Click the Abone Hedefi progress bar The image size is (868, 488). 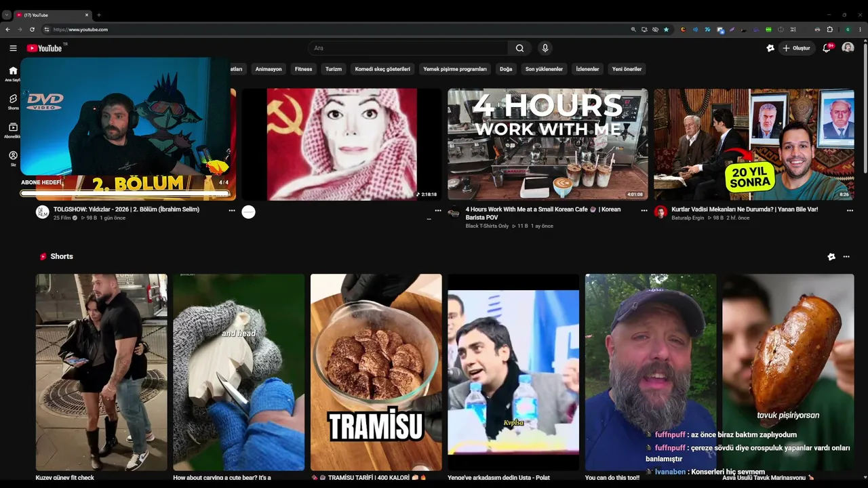[125, 194]
